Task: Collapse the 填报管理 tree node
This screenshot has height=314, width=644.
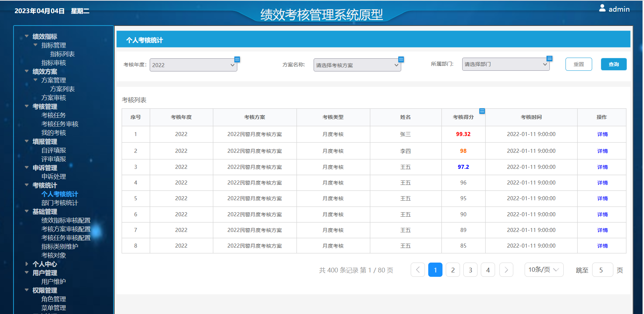Action: tap(27, 141)
